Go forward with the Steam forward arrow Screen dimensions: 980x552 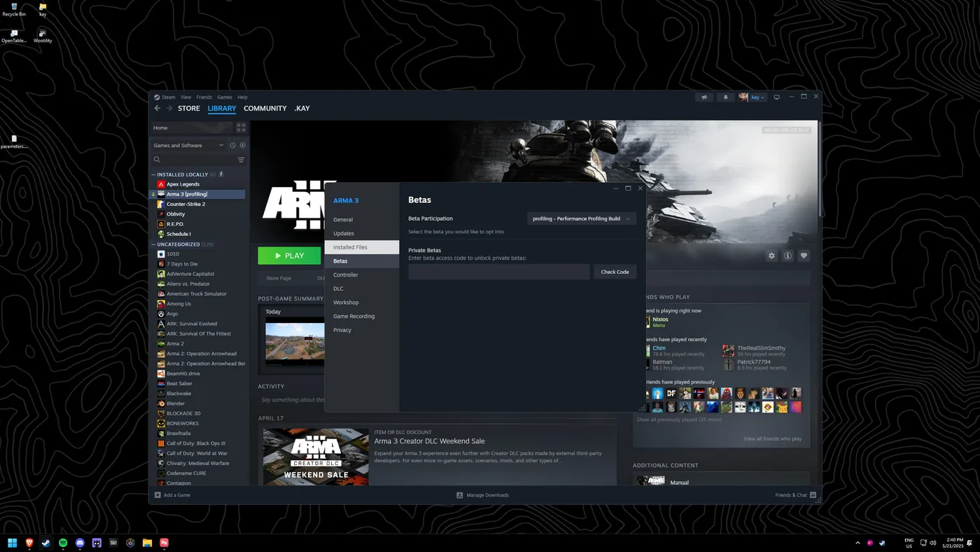click(x=169, y=109)
